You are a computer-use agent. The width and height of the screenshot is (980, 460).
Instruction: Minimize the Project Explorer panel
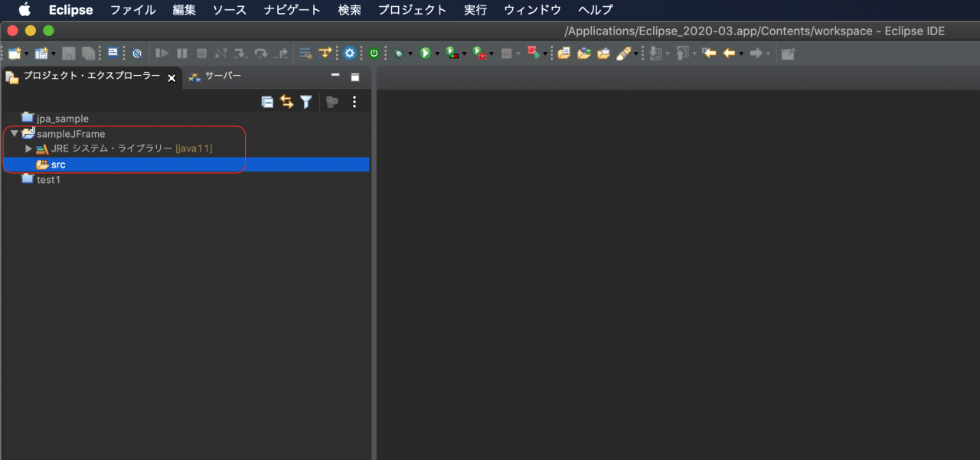pyautogui.click(x=335, y=76)
